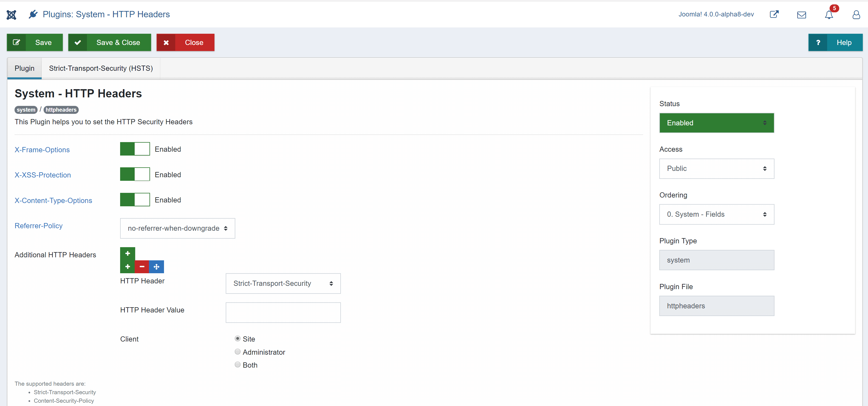Click the Save & Close button
The image size is (868, 406).
click(x=109, y=43)
